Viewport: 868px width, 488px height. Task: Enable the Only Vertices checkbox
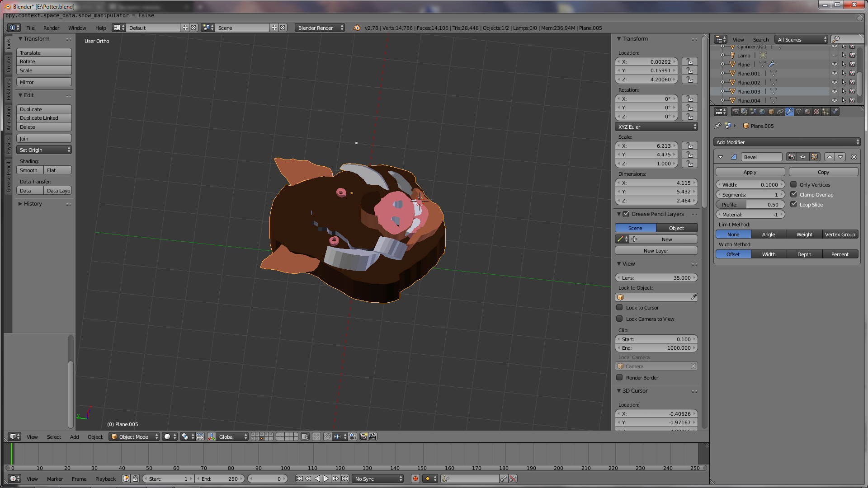coord(793,184)
